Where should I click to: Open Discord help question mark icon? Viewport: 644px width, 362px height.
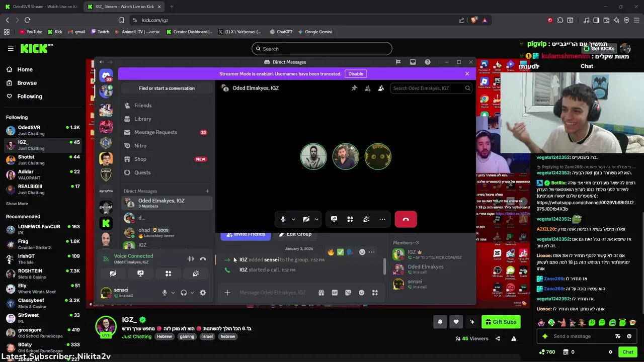pos(427,62)
